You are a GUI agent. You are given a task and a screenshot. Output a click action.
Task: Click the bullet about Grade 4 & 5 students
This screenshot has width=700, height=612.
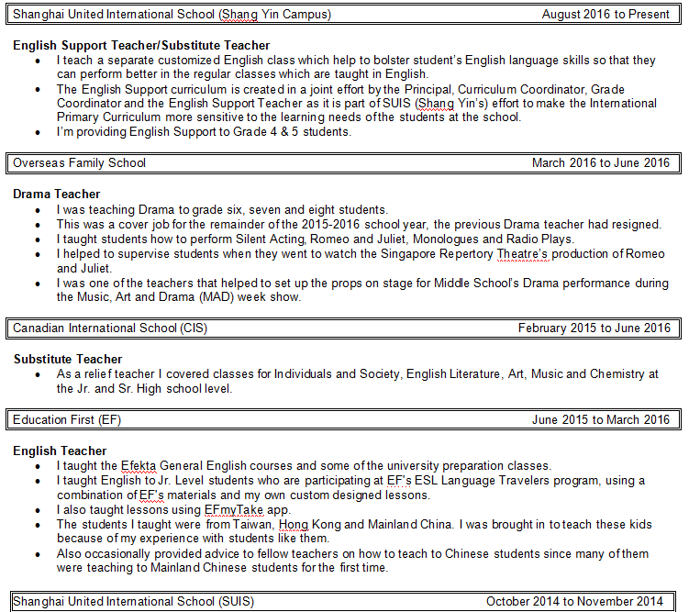pos(204,131)
